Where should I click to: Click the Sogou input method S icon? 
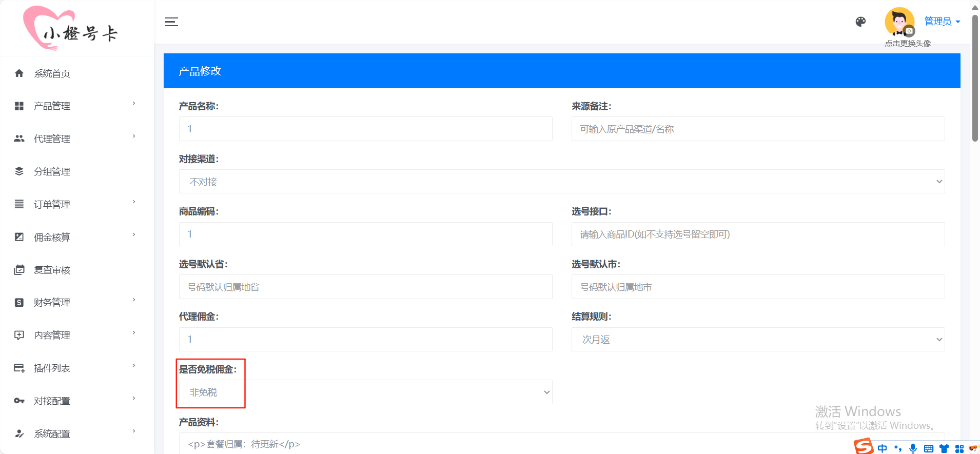click(864, 446)
